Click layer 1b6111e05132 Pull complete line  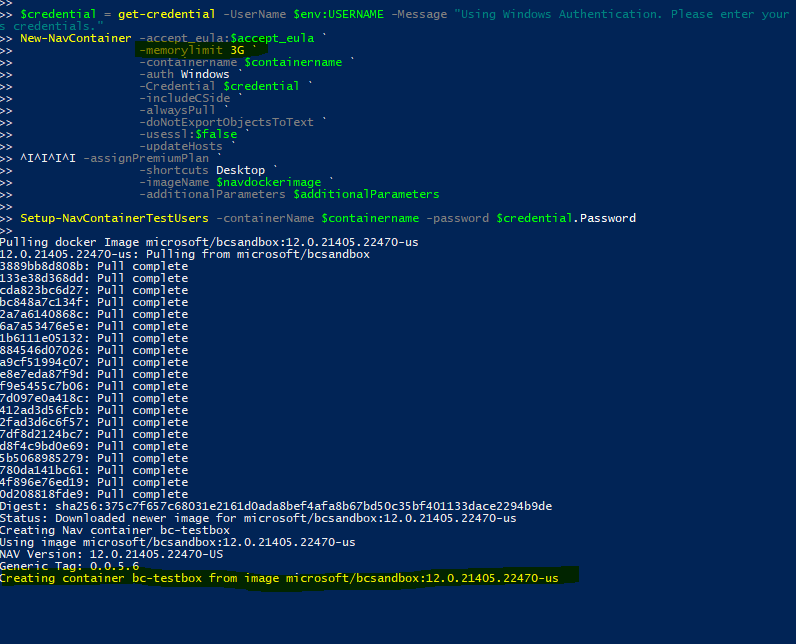click(94, 338)
